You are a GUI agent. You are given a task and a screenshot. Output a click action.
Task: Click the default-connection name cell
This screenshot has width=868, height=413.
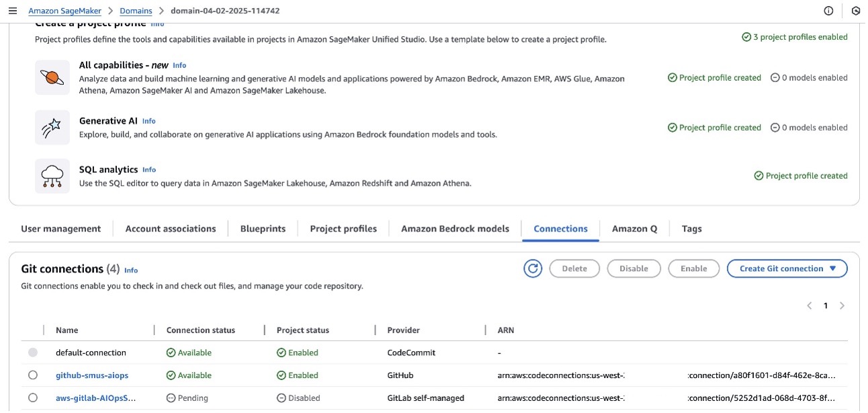coord(91,352)
